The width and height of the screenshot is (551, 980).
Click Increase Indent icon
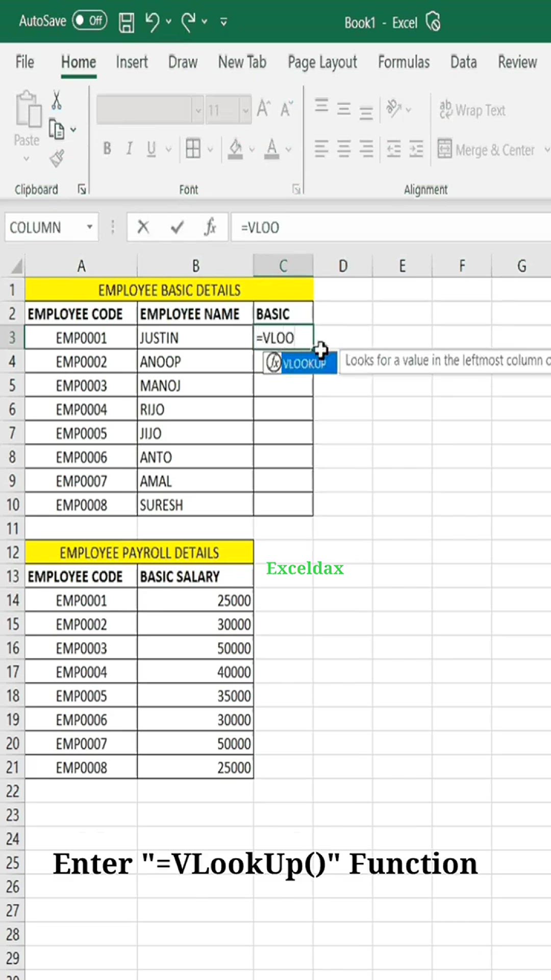coord(416,149)
